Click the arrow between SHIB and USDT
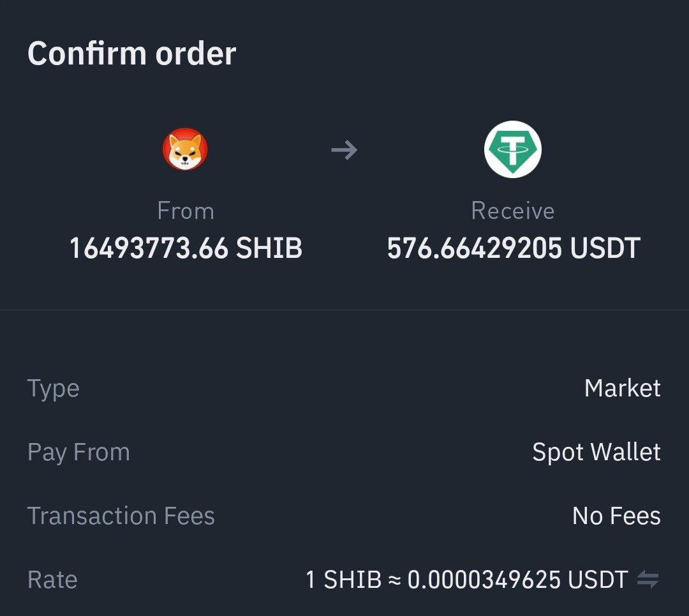The width and height of the screenshot is (689, 616). tap(344, 150)
